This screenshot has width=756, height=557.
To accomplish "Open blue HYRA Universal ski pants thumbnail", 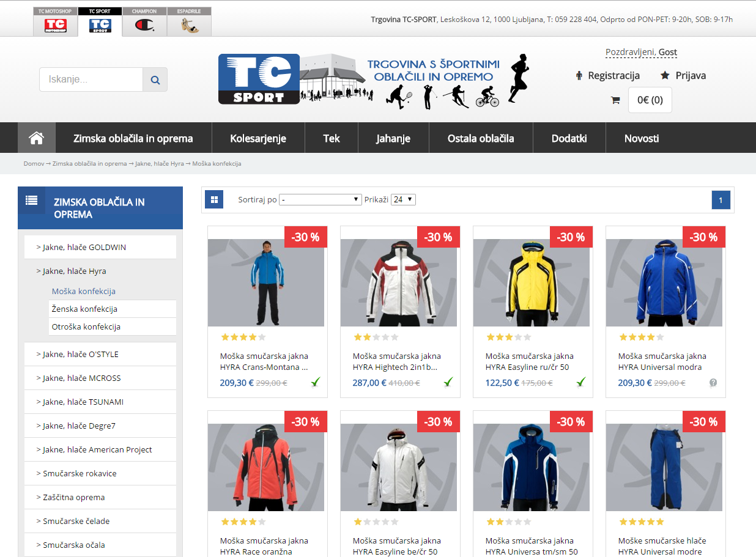I will pyautogui.click(x=664, y=467).
